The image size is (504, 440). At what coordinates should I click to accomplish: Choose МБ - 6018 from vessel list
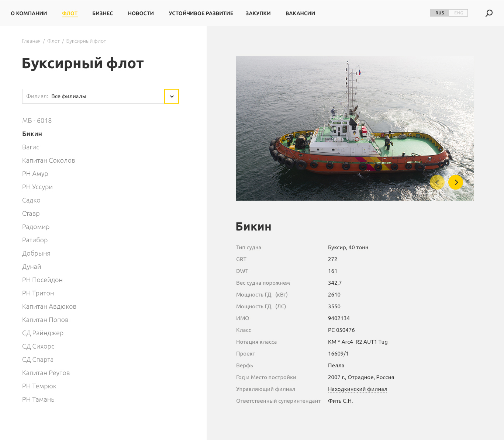pyautogui.click(x=37, y=121)
